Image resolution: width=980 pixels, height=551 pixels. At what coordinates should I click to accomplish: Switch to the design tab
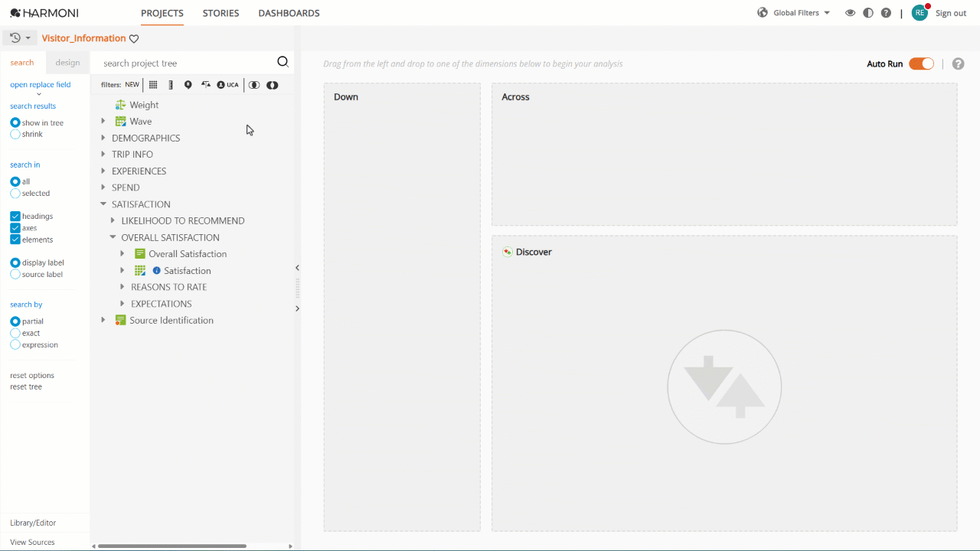67,63
